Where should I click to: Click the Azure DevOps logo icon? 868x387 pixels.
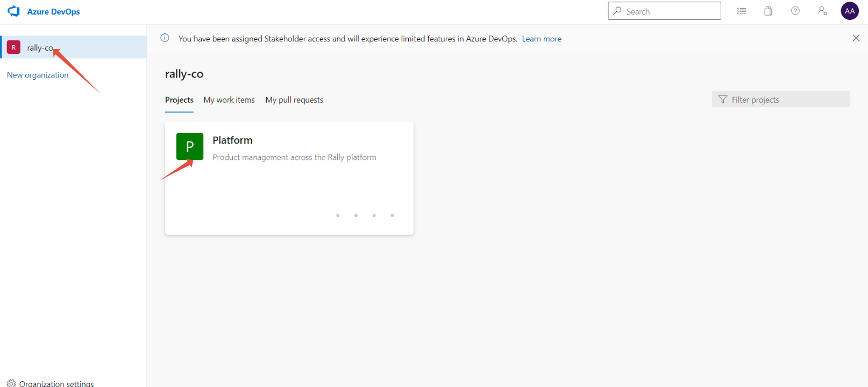click(x=13, y=11)
